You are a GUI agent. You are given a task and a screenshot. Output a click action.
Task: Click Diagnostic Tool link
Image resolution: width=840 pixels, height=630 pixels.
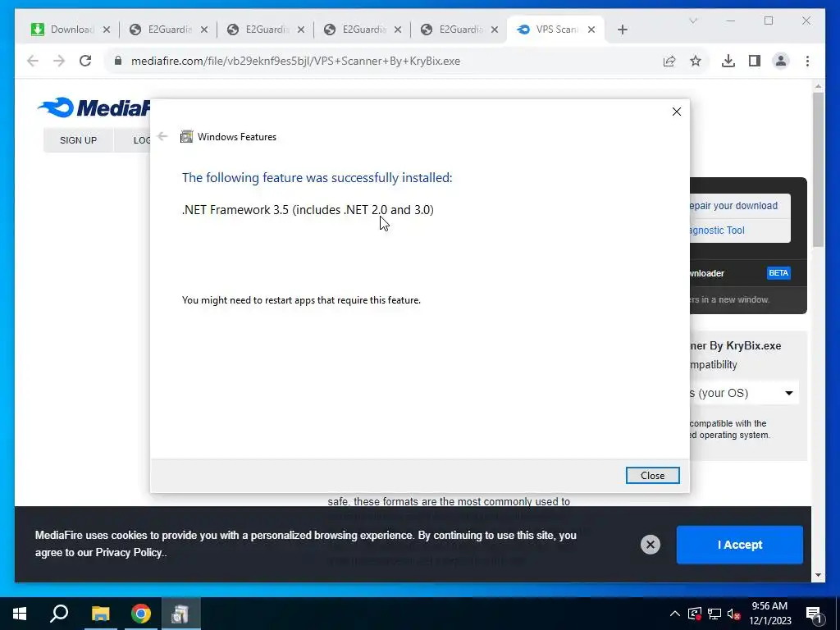(717, 231)
